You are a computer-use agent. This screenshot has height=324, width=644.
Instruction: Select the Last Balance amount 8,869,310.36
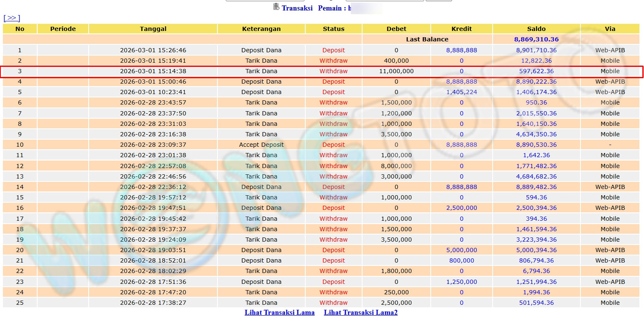(536, 39)
